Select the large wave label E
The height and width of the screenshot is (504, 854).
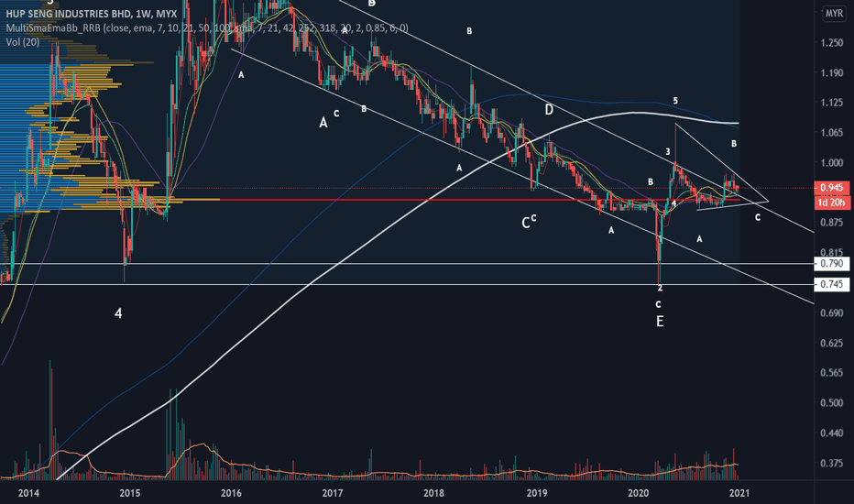(x=660, y=322)
